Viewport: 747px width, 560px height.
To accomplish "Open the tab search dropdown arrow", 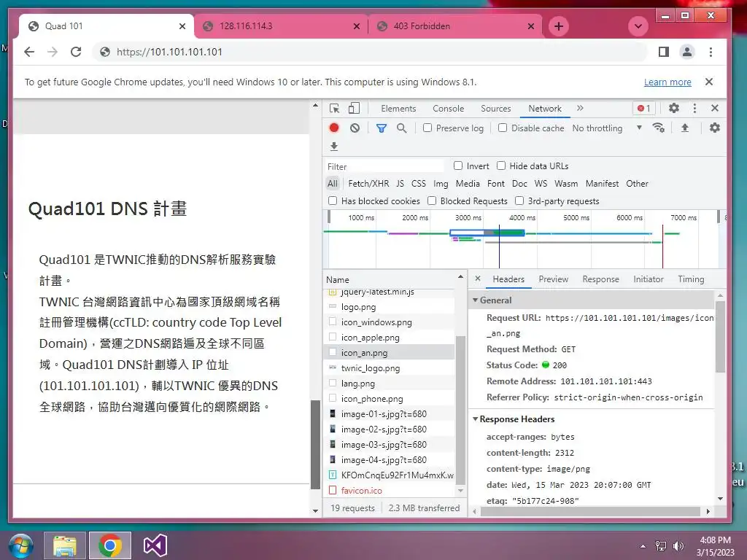I will 638,26.
